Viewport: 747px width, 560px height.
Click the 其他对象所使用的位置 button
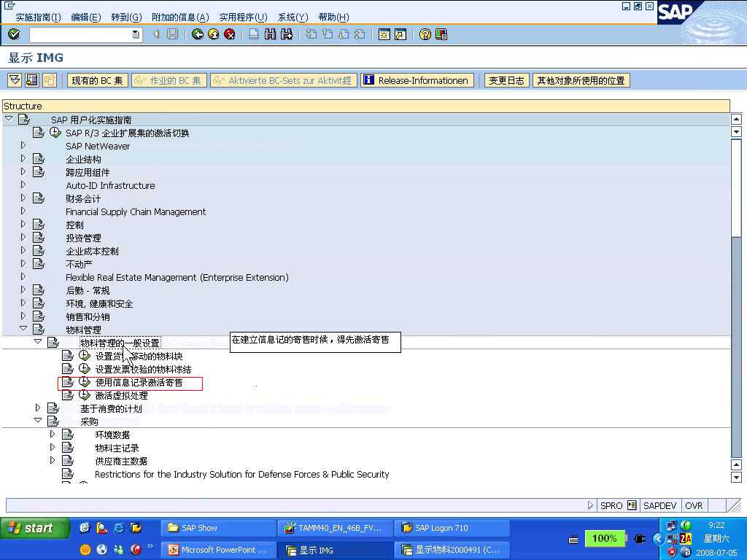click(x=581, y=80)
